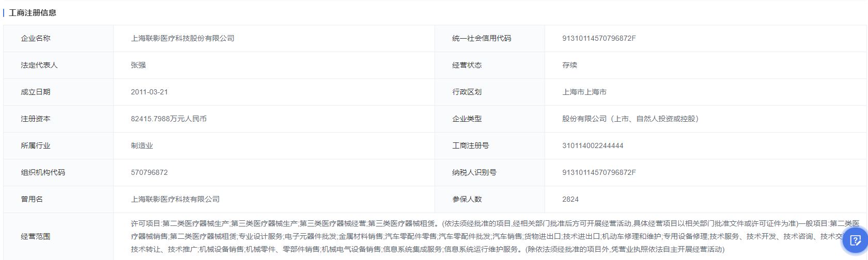Screen dimensions: 868x260
Task: Click the 成立日期 label cell
Action: (58, 92)
